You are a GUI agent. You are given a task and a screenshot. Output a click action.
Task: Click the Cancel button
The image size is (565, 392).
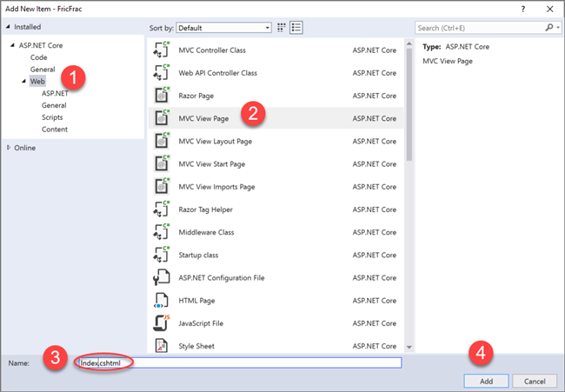coord(535,382)
